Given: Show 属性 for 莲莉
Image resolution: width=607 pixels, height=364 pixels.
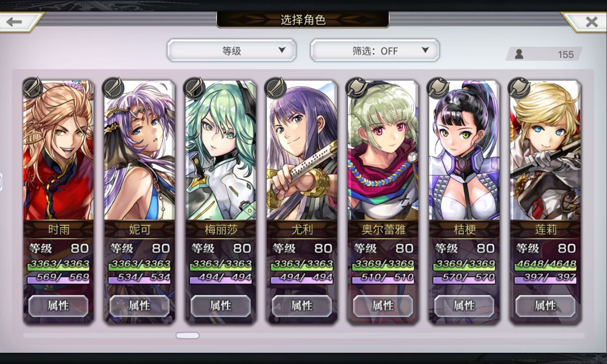Looking at the screenshot, I should click(x=545, y=306).
